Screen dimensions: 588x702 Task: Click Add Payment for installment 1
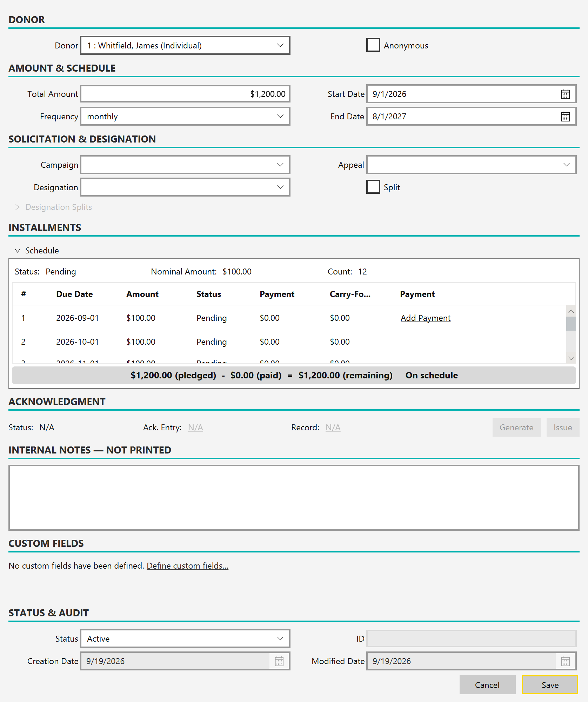[x=426, y=318]
